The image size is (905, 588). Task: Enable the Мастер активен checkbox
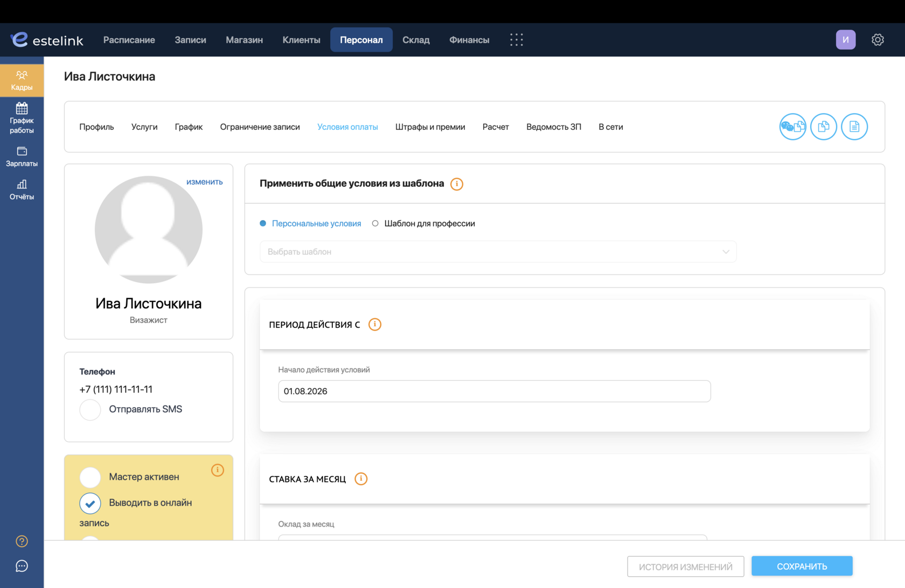[x=90, y=477]
